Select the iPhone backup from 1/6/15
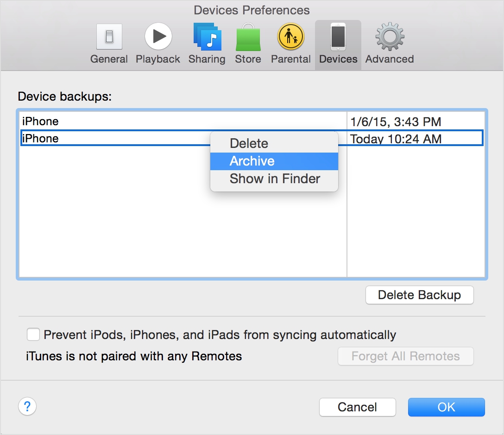504x435 pixels. point(139,121)
